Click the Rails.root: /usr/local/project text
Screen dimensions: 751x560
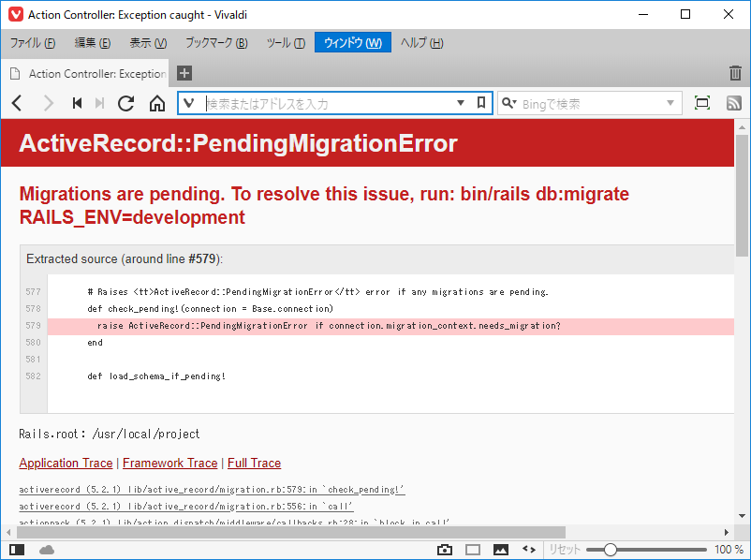click(x=110, y=434)
